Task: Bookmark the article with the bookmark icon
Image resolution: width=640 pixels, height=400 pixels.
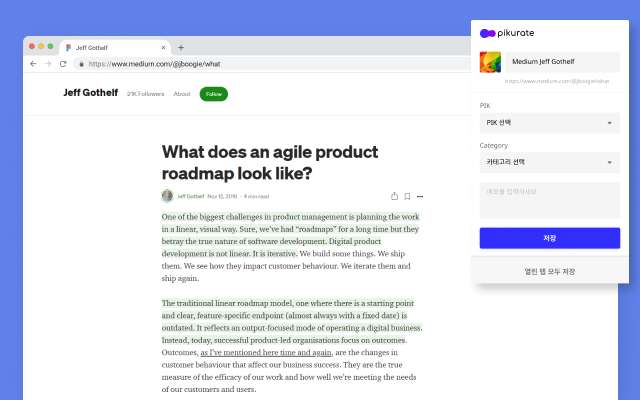Action: tap(407, 196)
